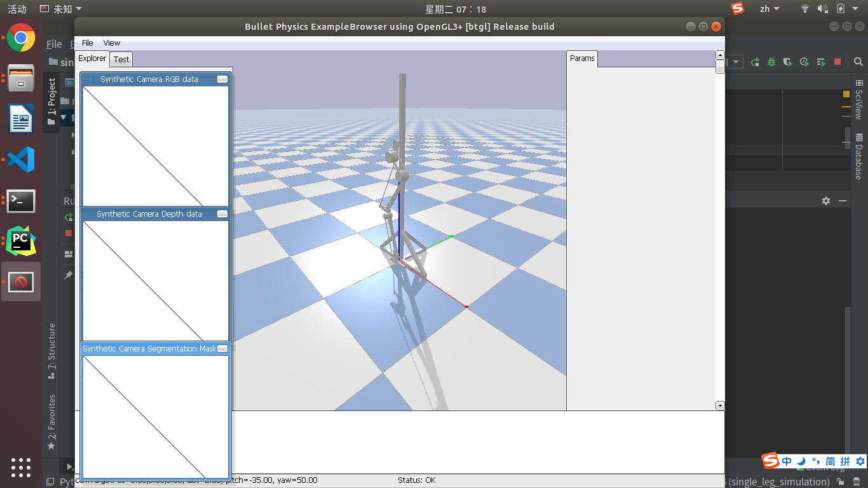This screenshot has width=868, height=488.
Task: Collapse Synthetic Camera RGB data window
Action: [222, 79]
